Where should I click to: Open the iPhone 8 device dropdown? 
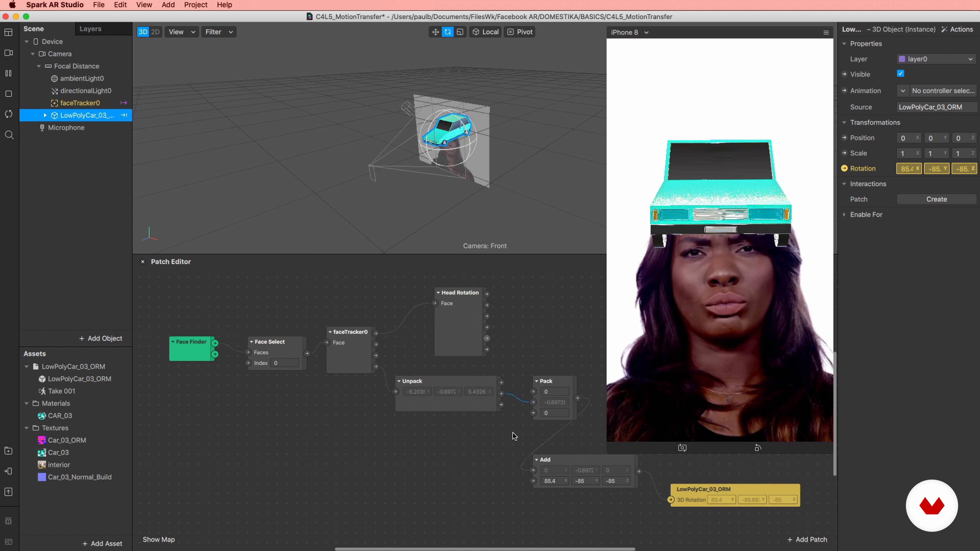coord(629,32)
